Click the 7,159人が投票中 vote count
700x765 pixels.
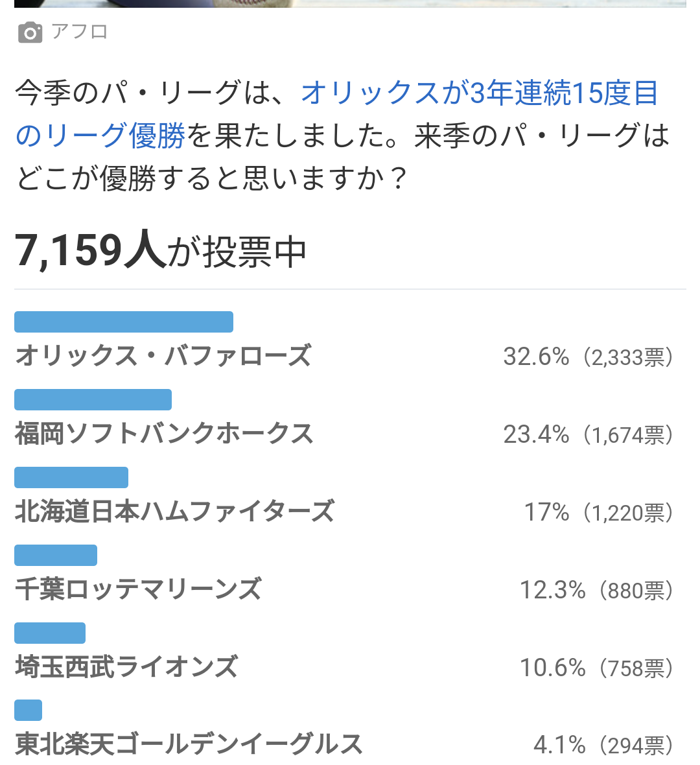click(161, 251)
